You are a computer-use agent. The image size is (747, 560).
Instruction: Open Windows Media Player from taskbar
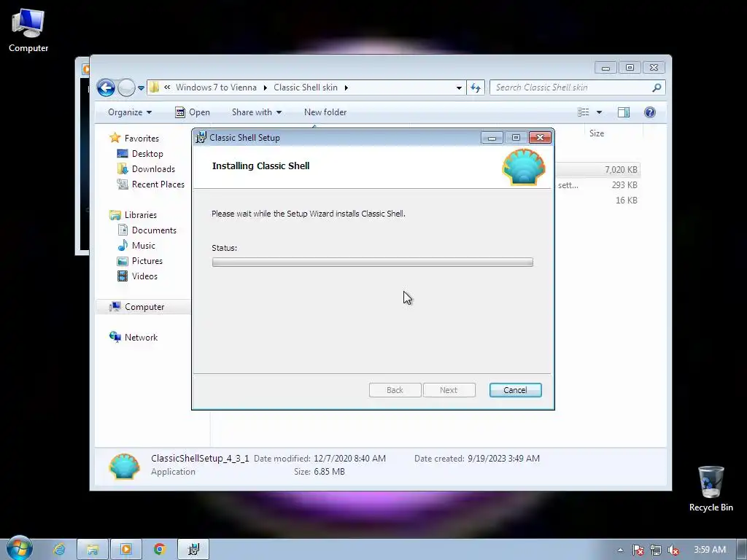126,550
